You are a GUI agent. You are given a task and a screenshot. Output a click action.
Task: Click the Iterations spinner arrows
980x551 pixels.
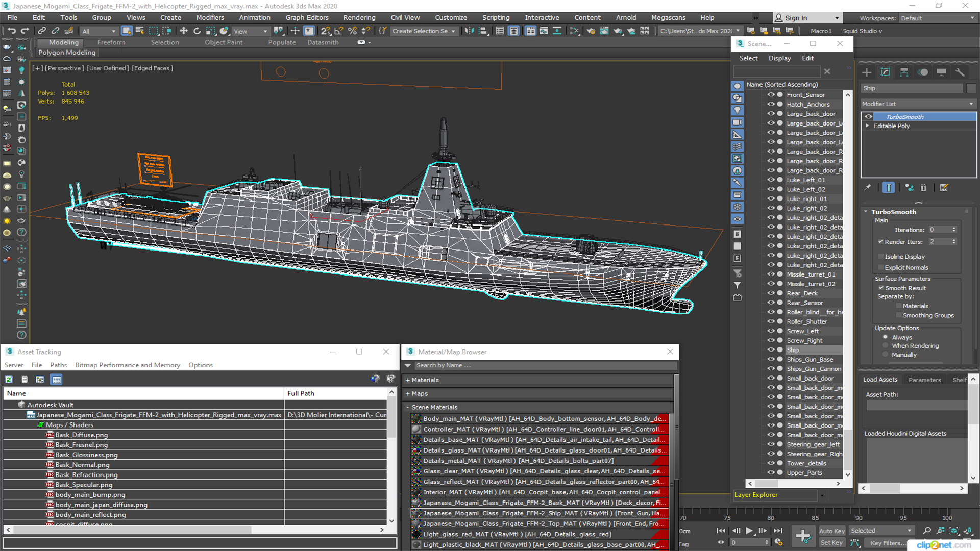pos(954,230)
